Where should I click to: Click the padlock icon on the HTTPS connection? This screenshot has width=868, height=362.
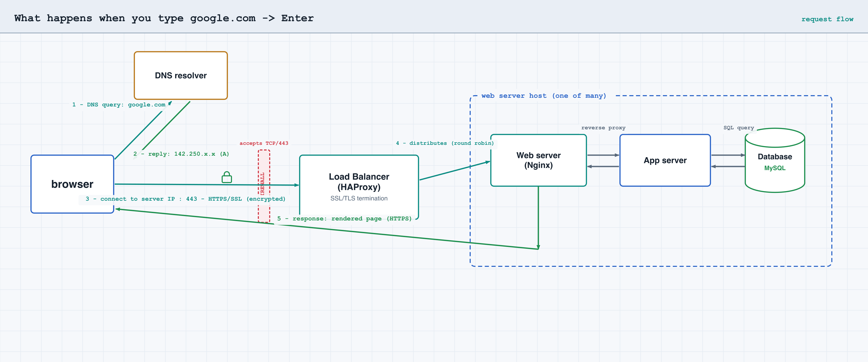click(x=227, y=177)
